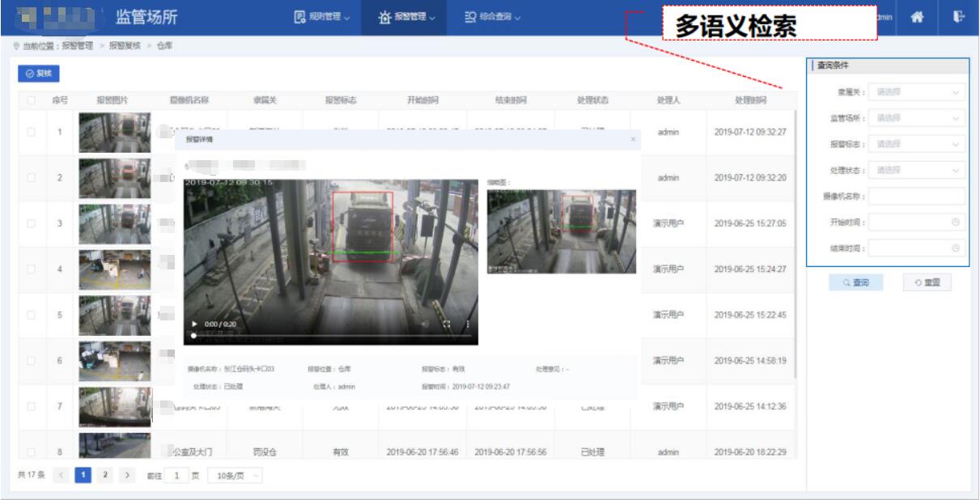
Task: Click the previous page arrow
Action: tap(60, 476)
